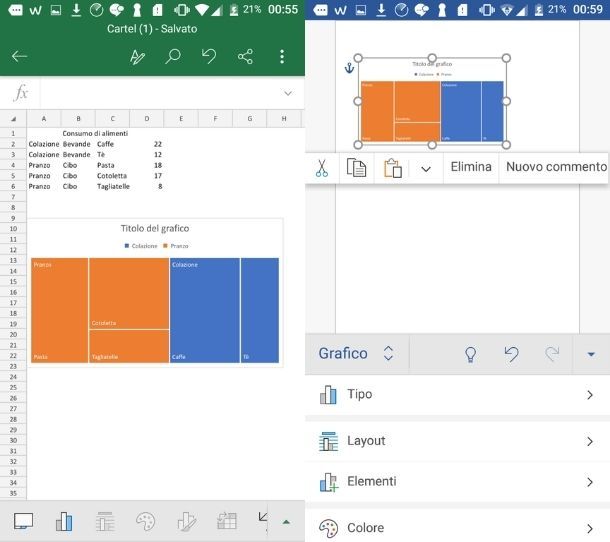Tap the clock showing 00:55

(x=283, y=9)
